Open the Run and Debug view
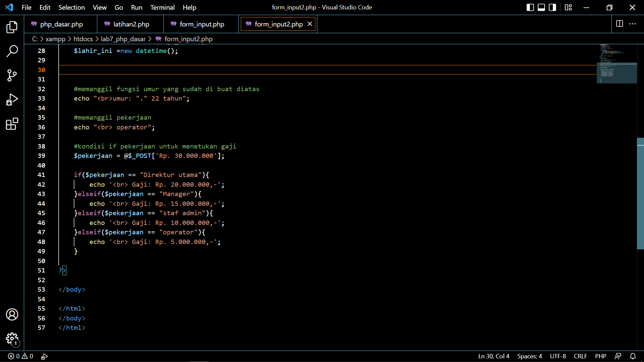The image size is (644, 362). click(12, 100)
